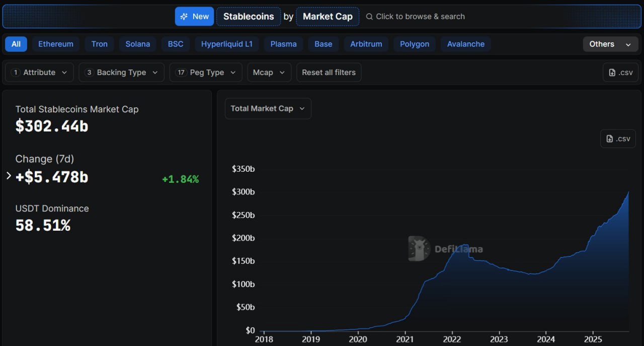Viewport: 644px width, 346px height.
Task: Click the DefiLlama watermark logo
Action: [419, 248]
